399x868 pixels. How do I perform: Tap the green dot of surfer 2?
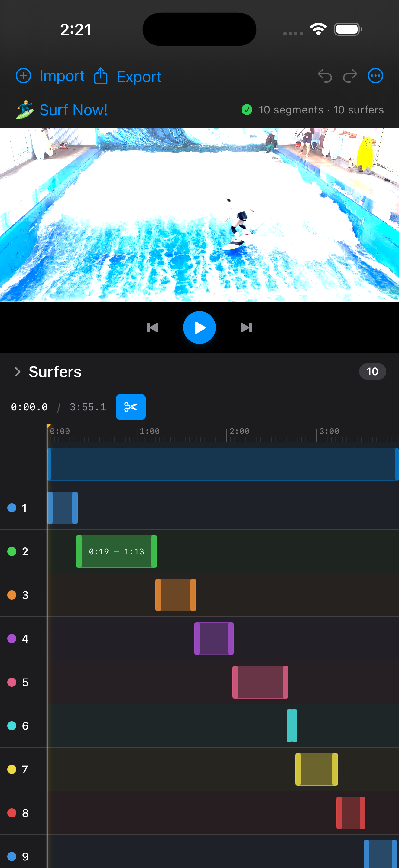[12, 551]
